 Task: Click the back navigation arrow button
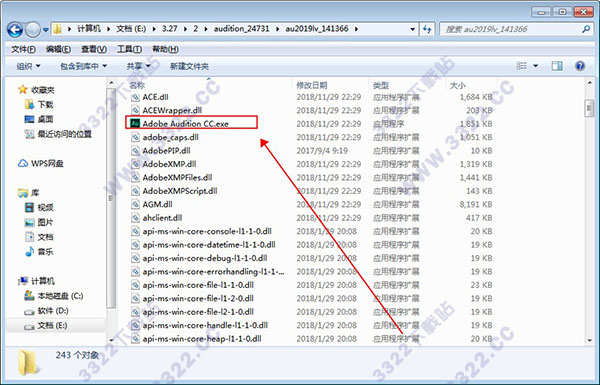coord(15,29)
